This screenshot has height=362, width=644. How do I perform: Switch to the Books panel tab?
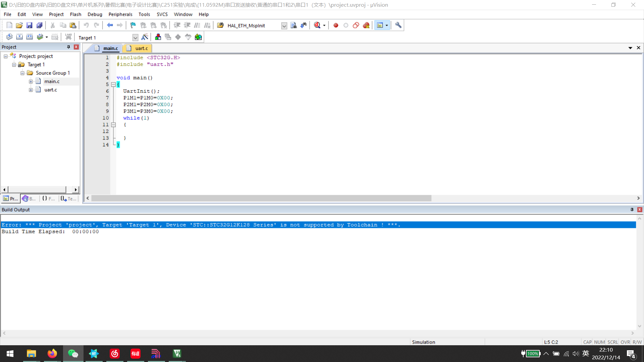[29, 199]
